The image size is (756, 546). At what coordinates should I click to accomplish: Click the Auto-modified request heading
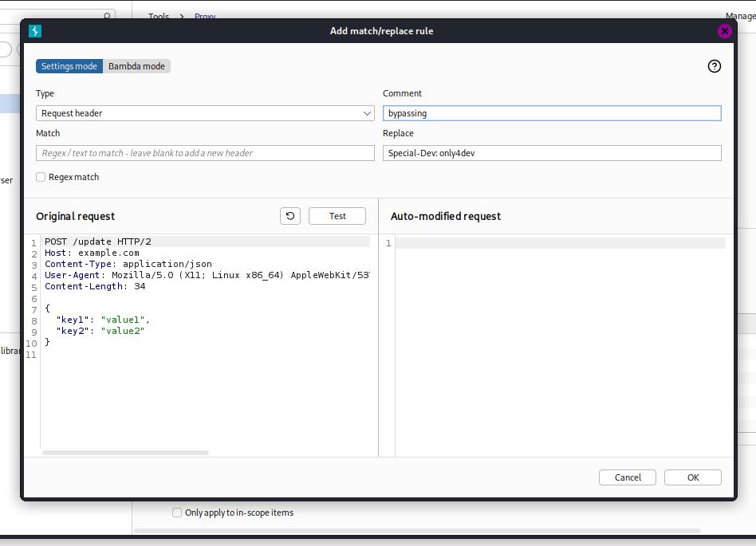point(446,216)
